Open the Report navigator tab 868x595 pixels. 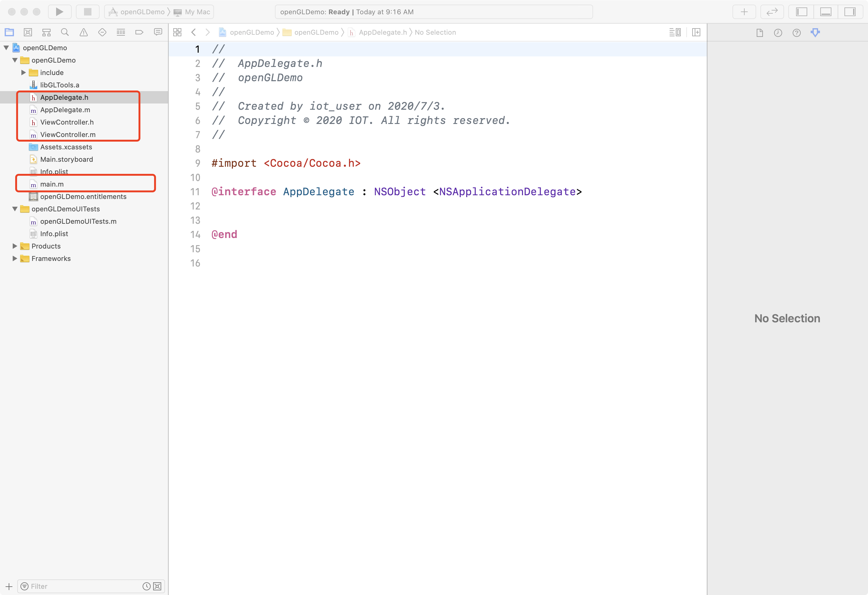pyautogui.click(x=158, y=33)
